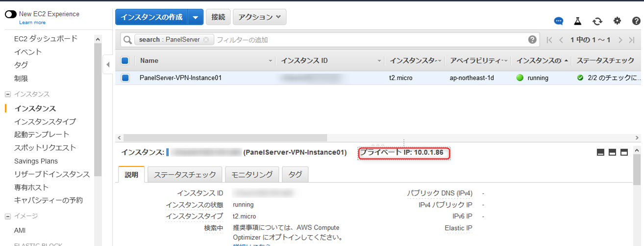Click the プライベート IP: 10.0.1.86 text

(x=402, y=153)
